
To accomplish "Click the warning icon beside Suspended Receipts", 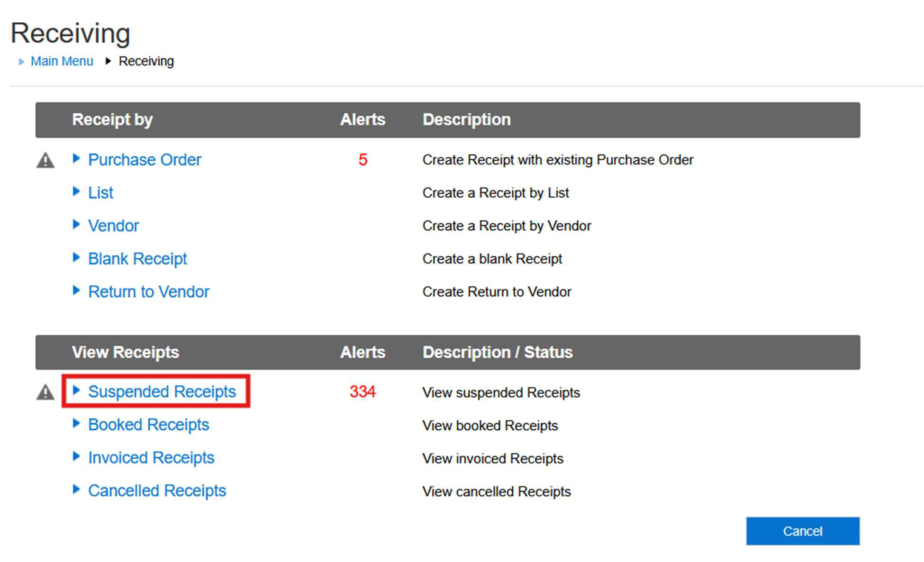I will (45, 392).
